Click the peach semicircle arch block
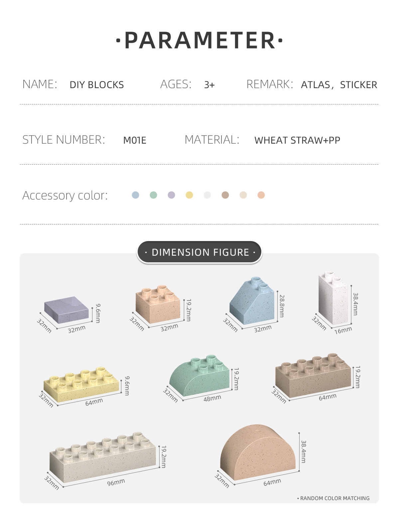399x532 pixels. tap(258, 453)
